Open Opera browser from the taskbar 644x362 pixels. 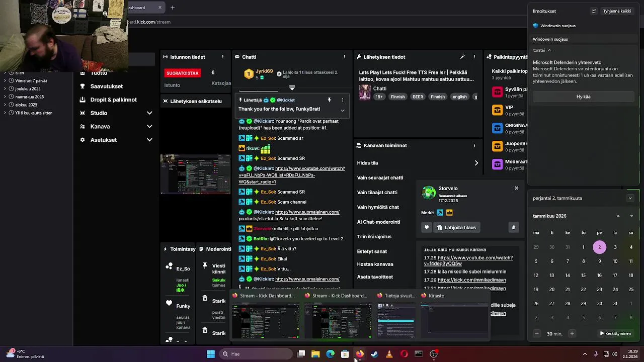[x=404, y=354]
